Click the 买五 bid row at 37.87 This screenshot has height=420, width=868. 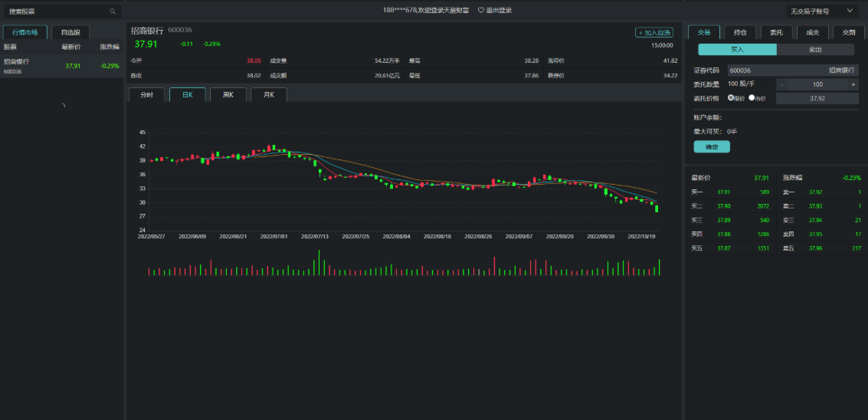(x=729, y=248)
